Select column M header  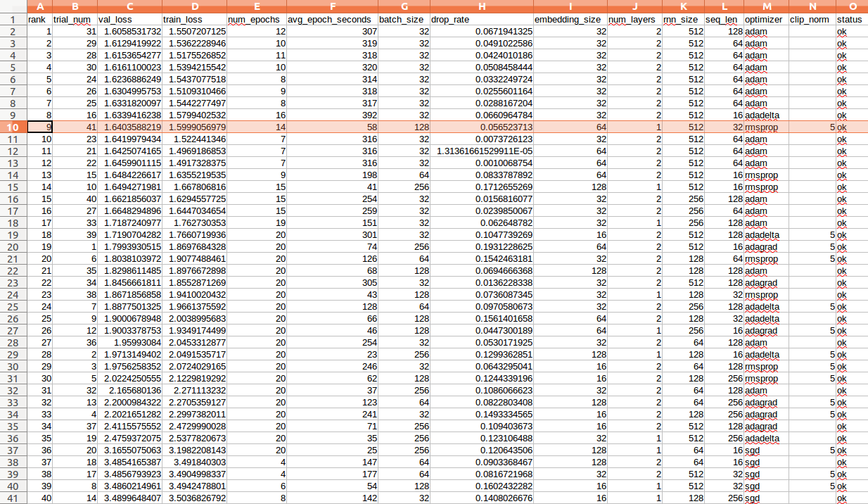click(x=766, y=7)
